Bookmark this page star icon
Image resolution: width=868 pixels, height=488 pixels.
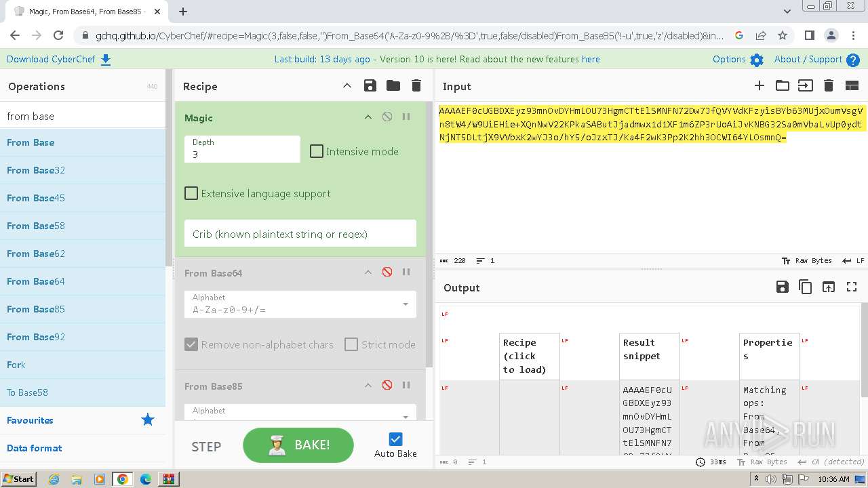pos(783,35)
